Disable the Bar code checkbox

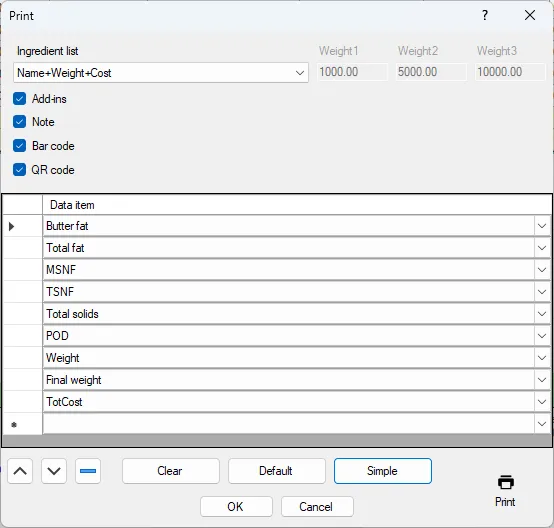coord(19,146)
